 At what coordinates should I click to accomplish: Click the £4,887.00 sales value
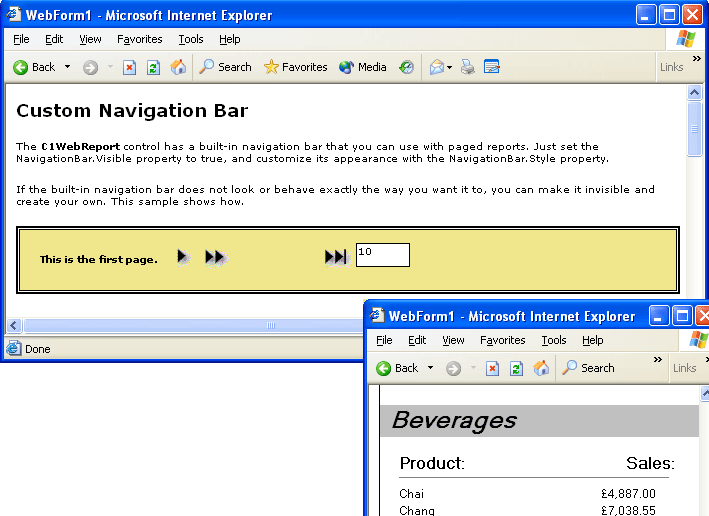click(x=628, y=494)
